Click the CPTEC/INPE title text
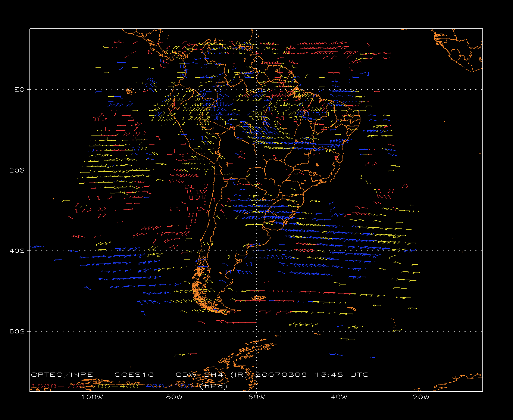This screenshot has width=513, height=420. click(62, 374)
